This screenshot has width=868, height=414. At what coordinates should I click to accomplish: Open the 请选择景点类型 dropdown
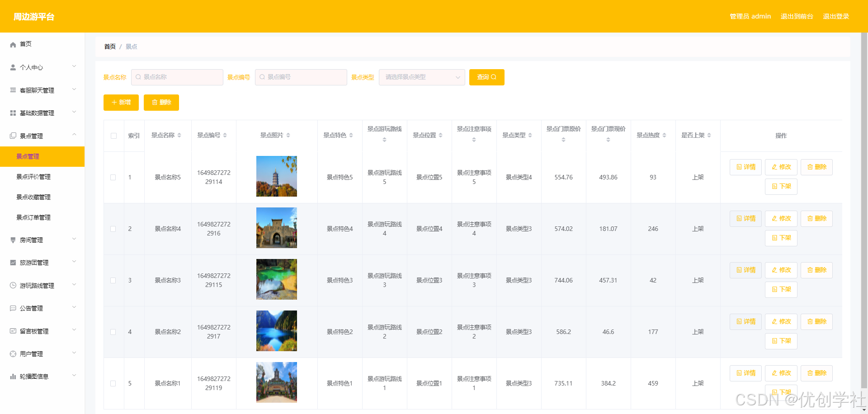coord(422,77)
